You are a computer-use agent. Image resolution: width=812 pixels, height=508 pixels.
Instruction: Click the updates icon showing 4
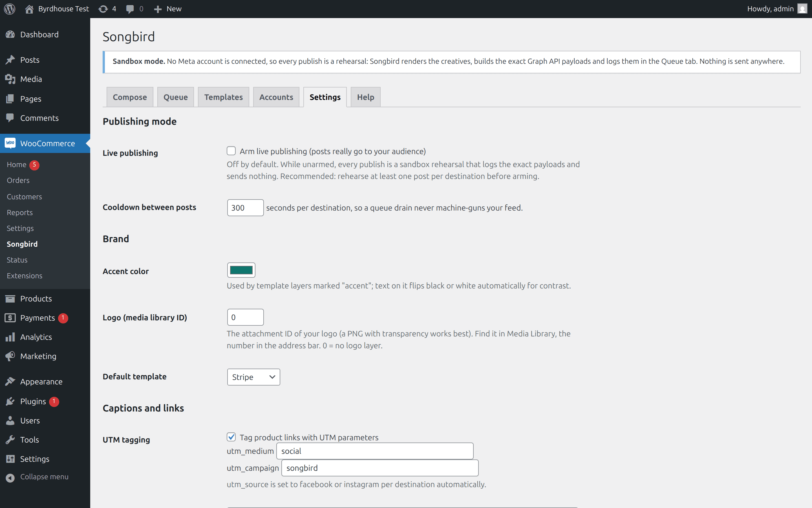click(x=103, y=9)
